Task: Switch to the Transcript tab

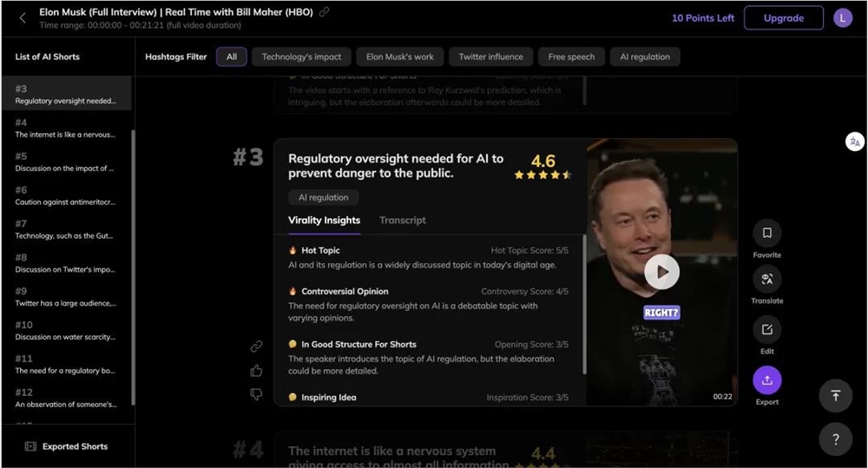Action: [x=403, y=221]
